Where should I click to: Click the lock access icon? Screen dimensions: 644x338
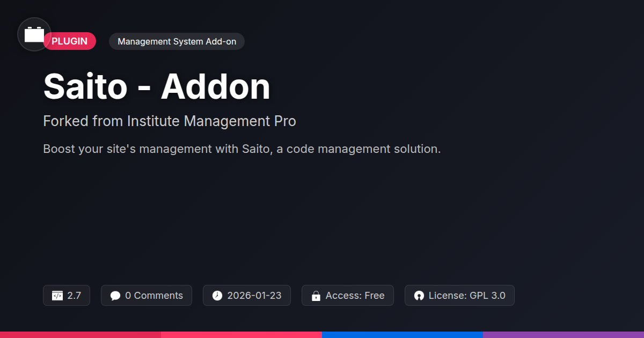pos(316,296)
